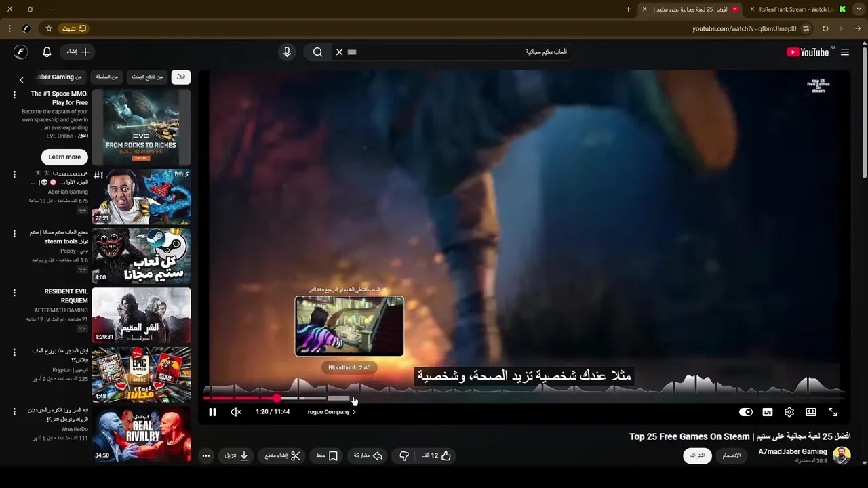Enter full screen mode
This screenshot has width=868, height=488.
[x=833, y=412]
